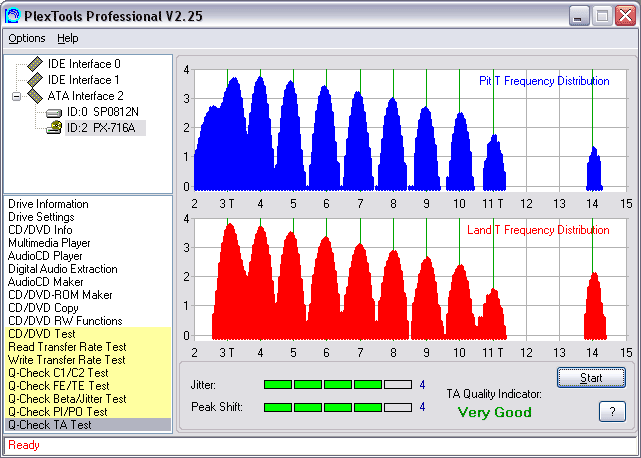Screen dimensions: 641x458
Task: Select IDE Interface 1 in the tree
Action: pos(84,80)
